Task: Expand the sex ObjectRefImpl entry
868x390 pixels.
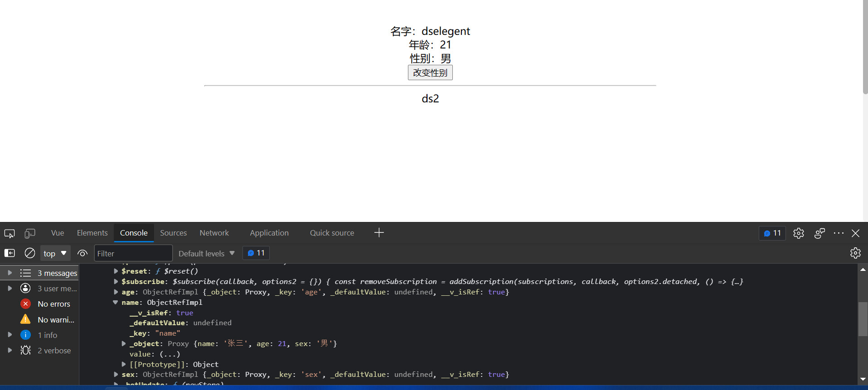Action: [116, 374]
